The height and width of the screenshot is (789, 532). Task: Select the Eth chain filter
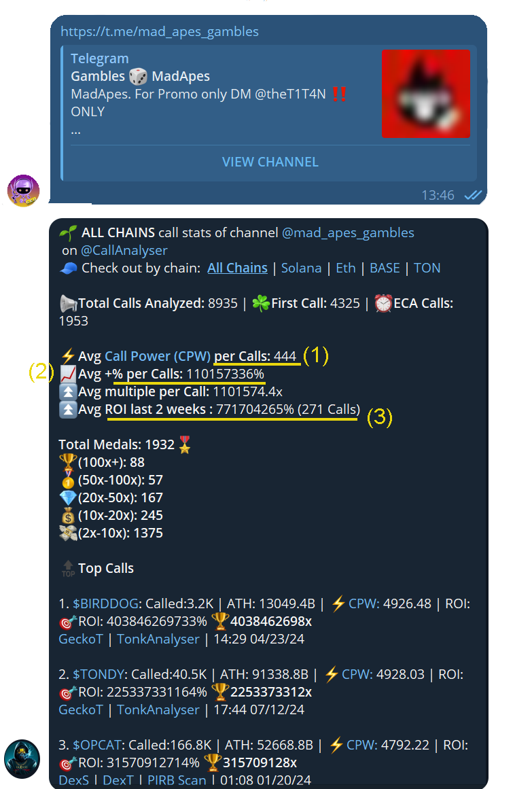[346, 268]
